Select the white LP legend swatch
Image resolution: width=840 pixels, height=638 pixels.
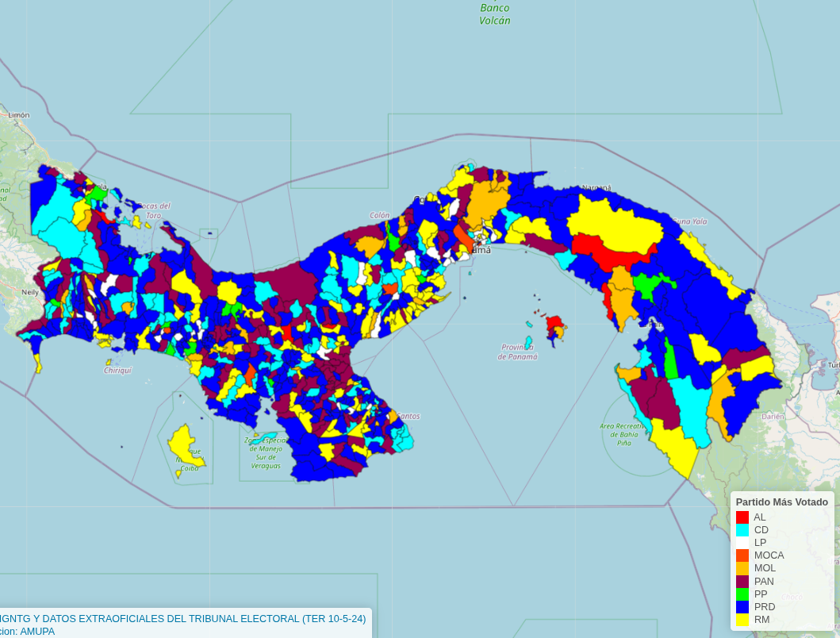pos(742,543)
